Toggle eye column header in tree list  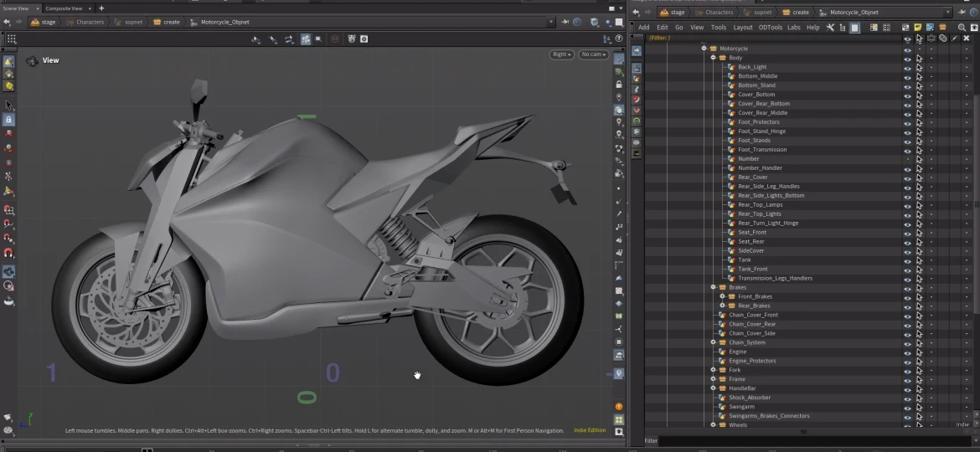click(x=907, y=39)
